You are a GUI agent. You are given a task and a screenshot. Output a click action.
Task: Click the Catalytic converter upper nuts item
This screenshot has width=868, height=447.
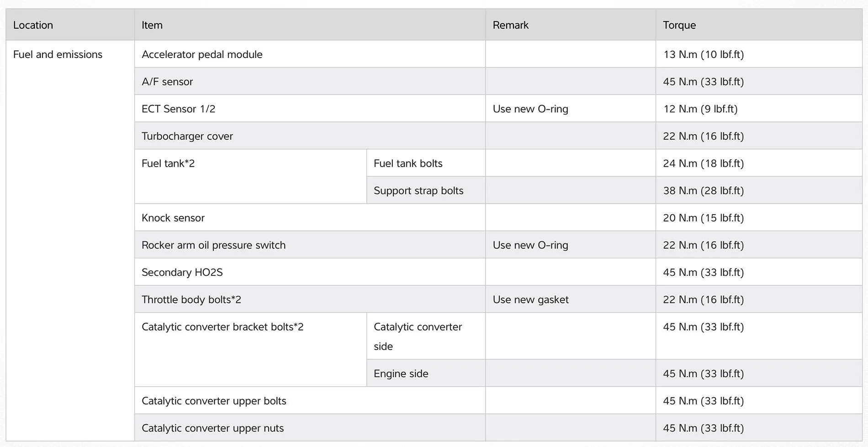pos(212,428)
